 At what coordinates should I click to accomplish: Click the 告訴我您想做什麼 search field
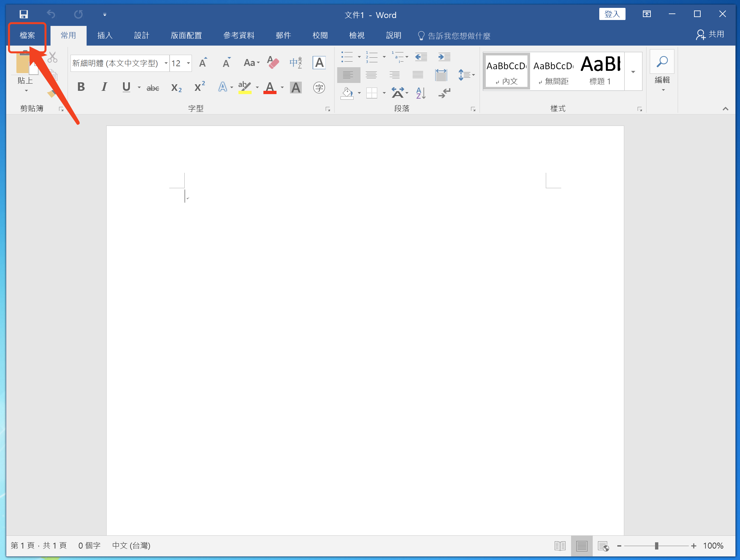pos(459,36)
